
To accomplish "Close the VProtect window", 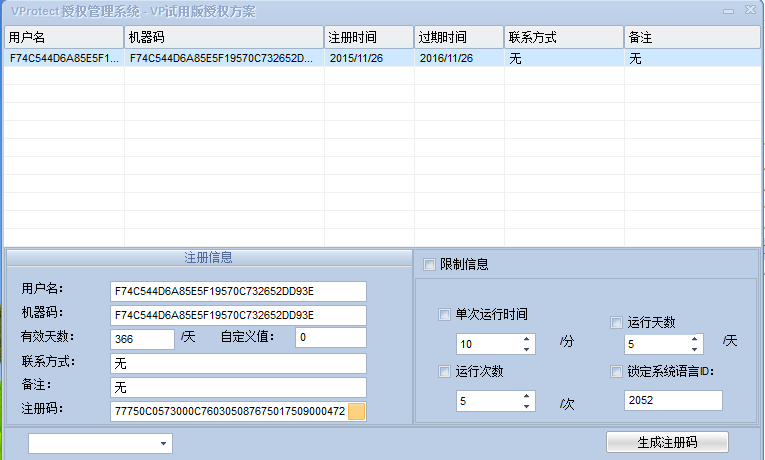I will click(x=750, y=10).
